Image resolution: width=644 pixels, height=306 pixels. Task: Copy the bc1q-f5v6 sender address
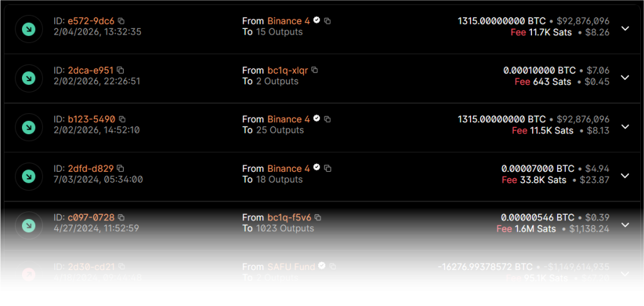(x=318, y=217)
